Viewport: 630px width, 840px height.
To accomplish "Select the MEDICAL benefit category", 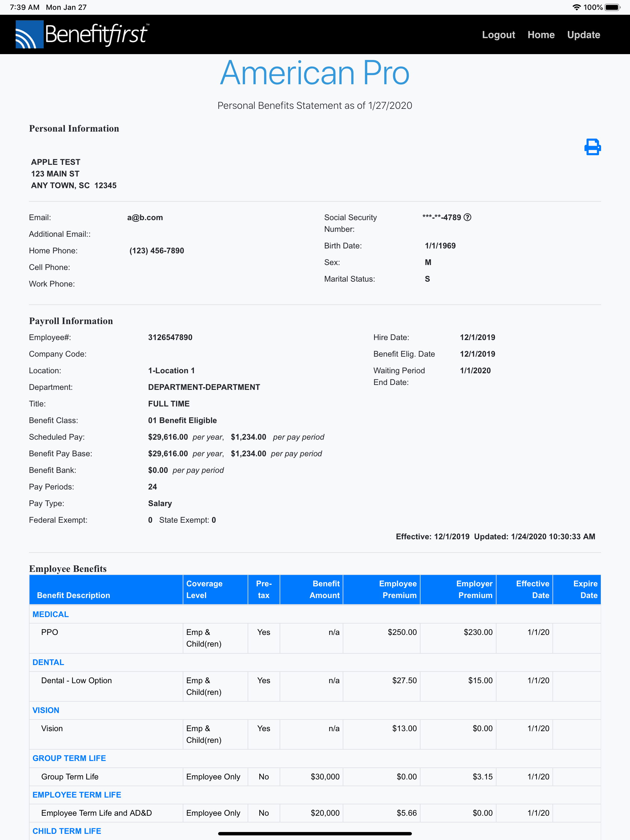I will tap(50, 614).
